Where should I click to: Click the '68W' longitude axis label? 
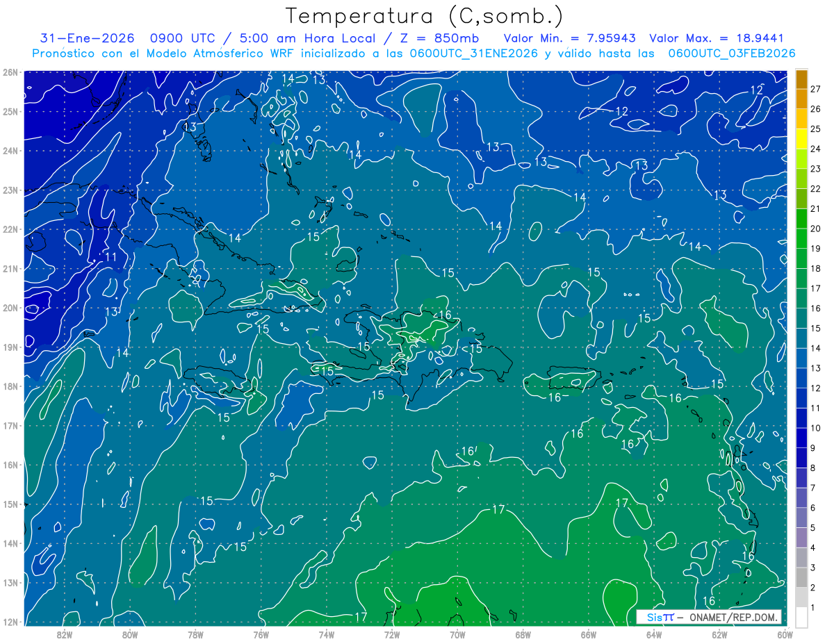[523, 634]
